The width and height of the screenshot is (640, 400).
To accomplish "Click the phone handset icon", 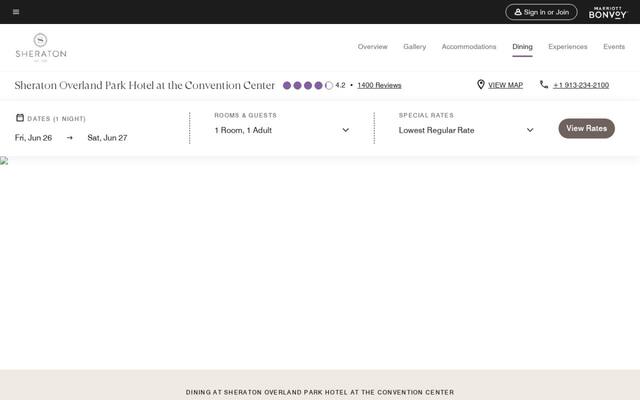I will pyautogui.click(x=544, y=84).
